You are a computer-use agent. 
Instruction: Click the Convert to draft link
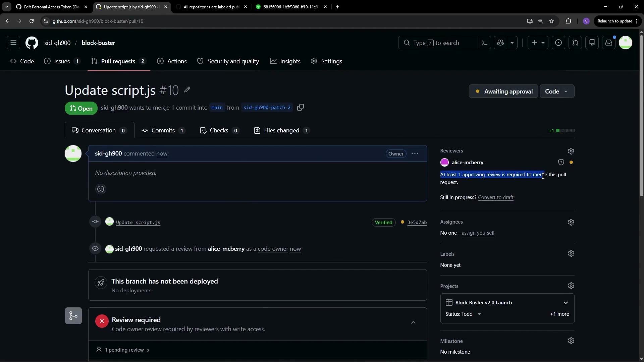coord(495,197)
